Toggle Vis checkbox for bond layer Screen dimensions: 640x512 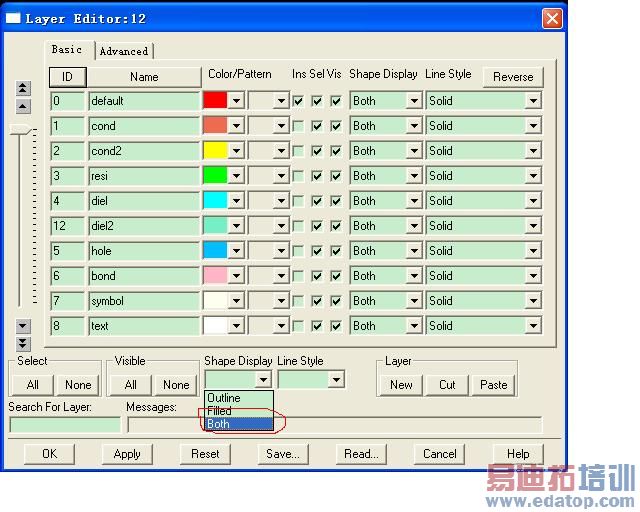tap(336, 276)
